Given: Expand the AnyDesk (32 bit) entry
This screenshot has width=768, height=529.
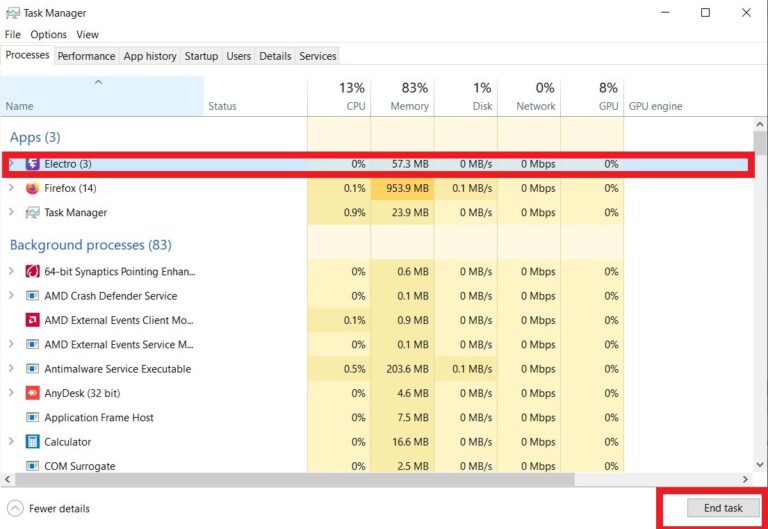Looking at the screenshot, I should pyautogui.click(x=11, y=393).
